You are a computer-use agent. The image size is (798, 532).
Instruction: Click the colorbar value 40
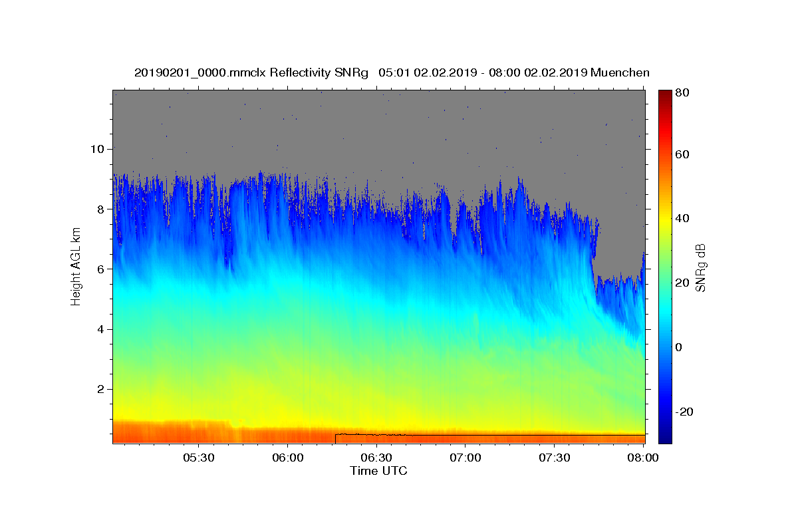coord(682,219)
